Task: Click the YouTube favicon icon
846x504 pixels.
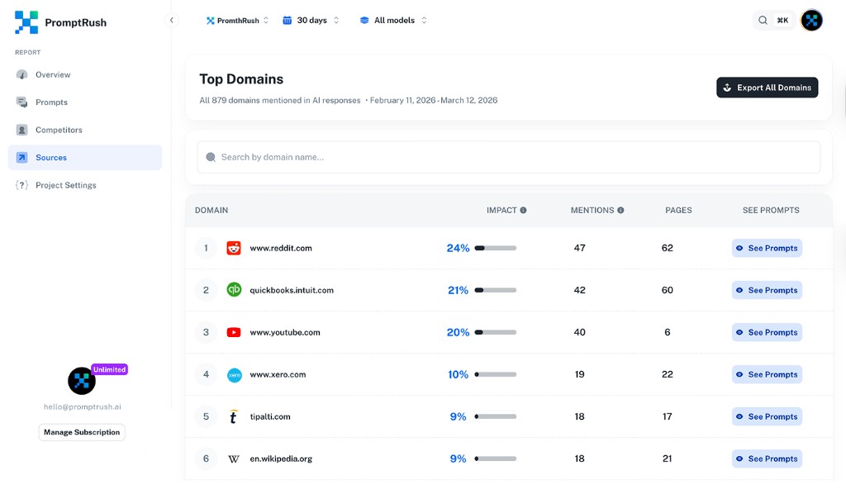Action: point(234,332)
